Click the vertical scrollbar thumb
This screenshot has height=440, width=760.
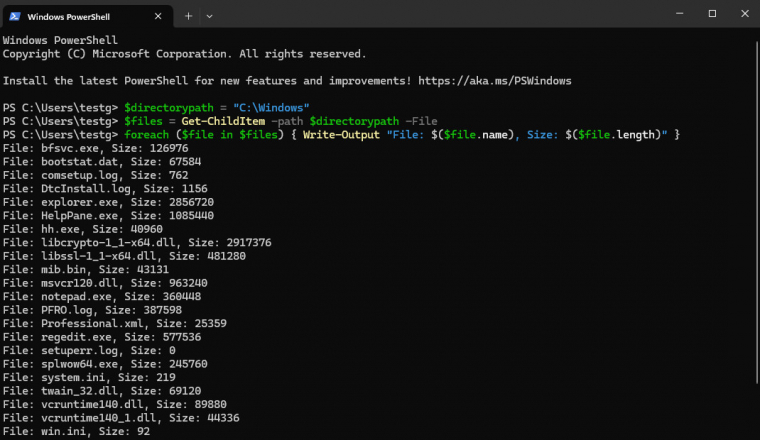point(757,213)
